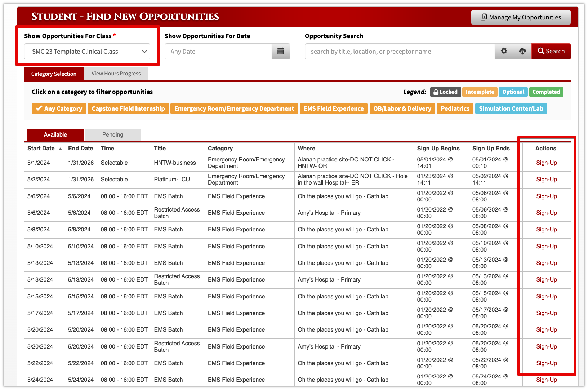This screenshot has width=588, height=390.
Task: Filter by Simulation Center/Lab category
Action: [511, 108]
